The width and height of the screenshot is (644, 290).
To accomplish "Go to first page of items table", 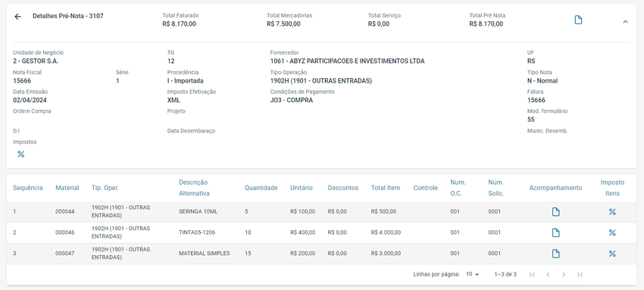I will click(x=532, y=274).
